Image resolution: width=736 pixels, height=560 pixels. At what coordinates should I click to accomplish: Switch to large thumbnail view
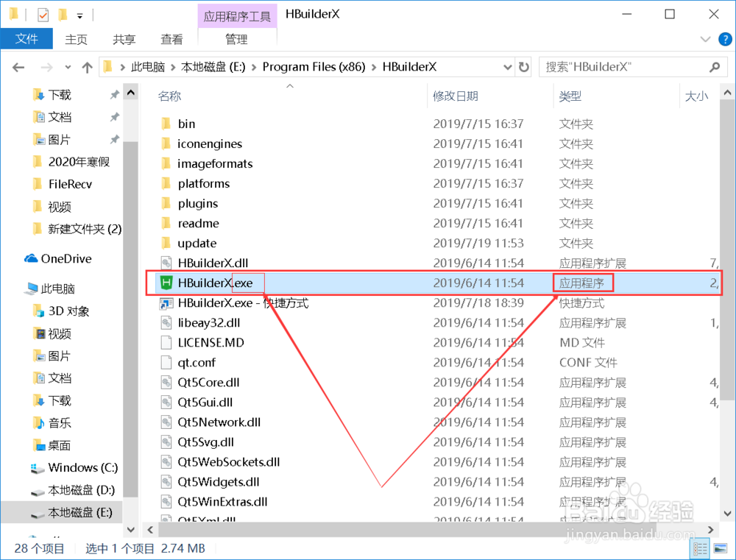click(721, 548)
